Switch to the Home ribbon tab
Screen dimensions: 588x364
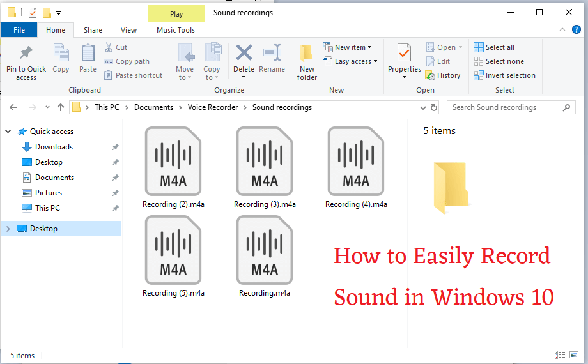tap(56, 30)
